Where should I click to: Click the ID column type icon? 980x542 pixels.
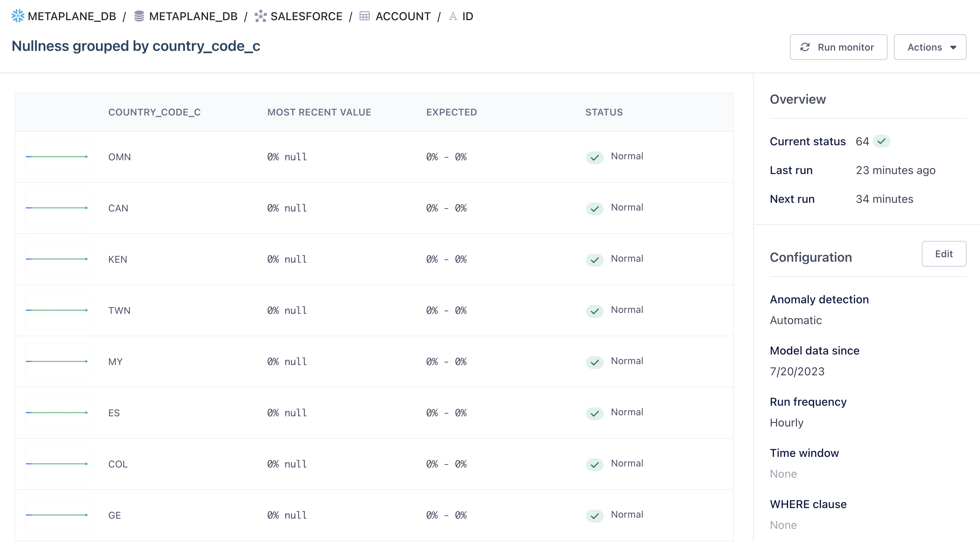point(453,16)
